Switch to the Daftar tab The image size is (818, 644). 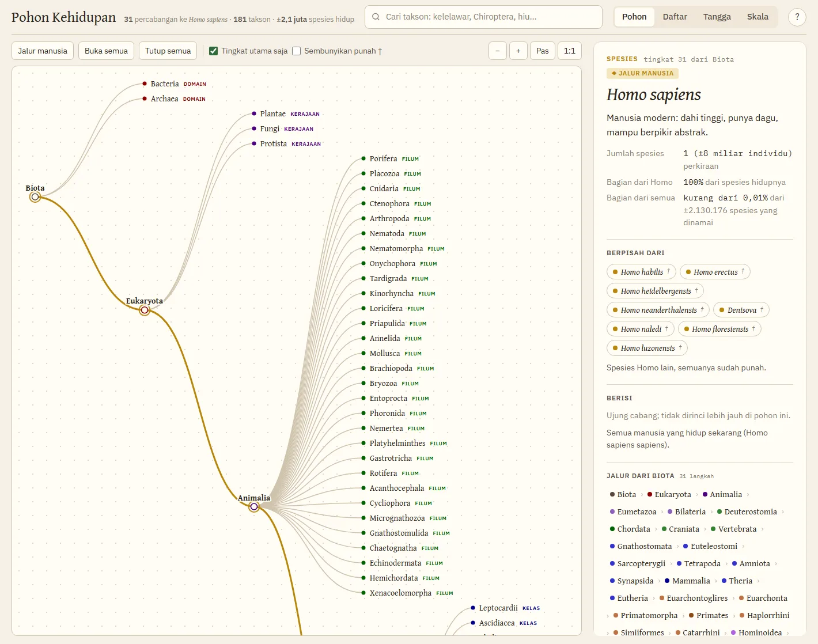(x=675, y=17)
